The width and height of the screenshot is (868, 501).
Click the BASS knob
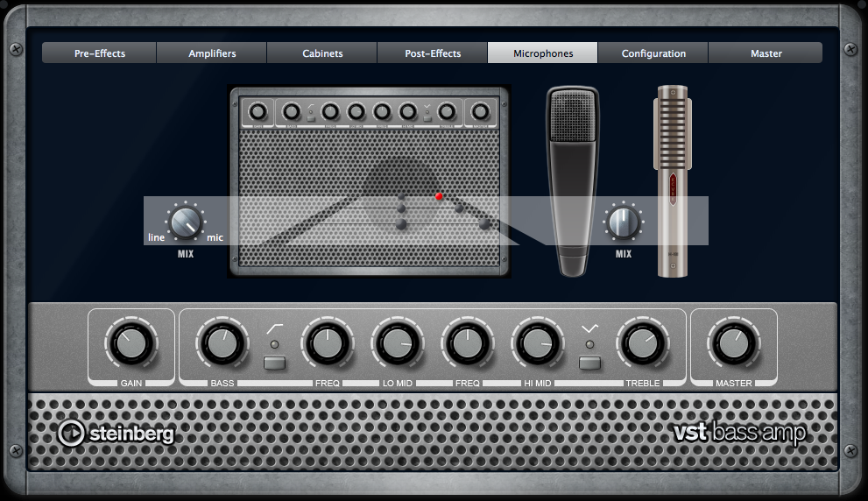pyautogui.click(x=222, y=343)
